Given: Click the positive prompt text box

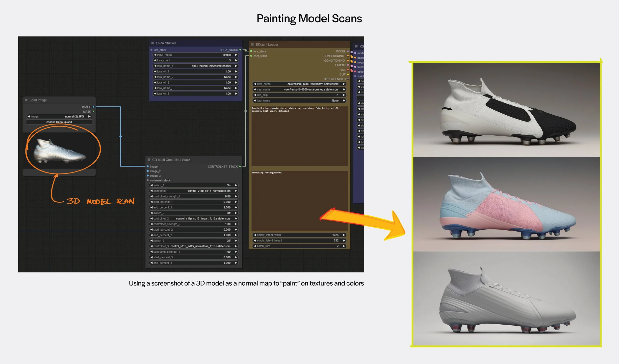Looking at the screenshot, I should click(x=299, y=136).
